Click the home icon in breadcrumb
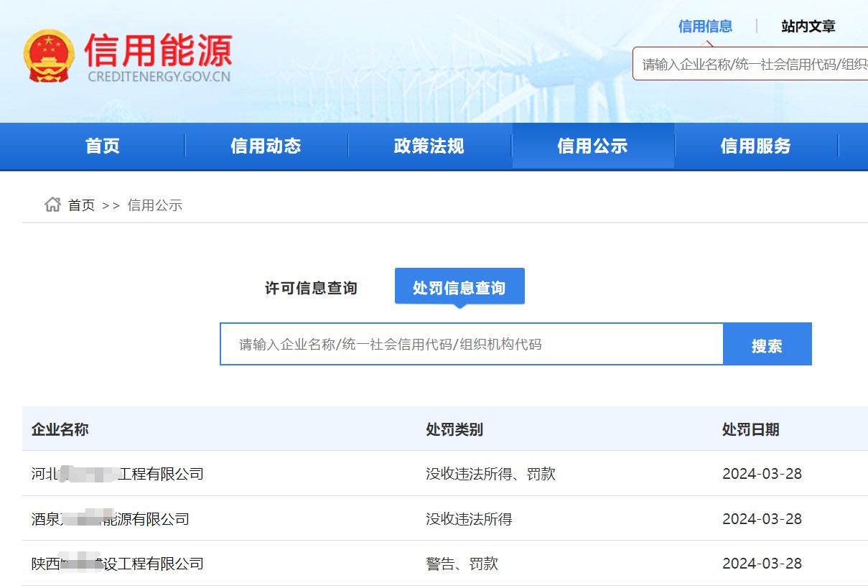Screen dimensions: 868x588 [52, 205]
